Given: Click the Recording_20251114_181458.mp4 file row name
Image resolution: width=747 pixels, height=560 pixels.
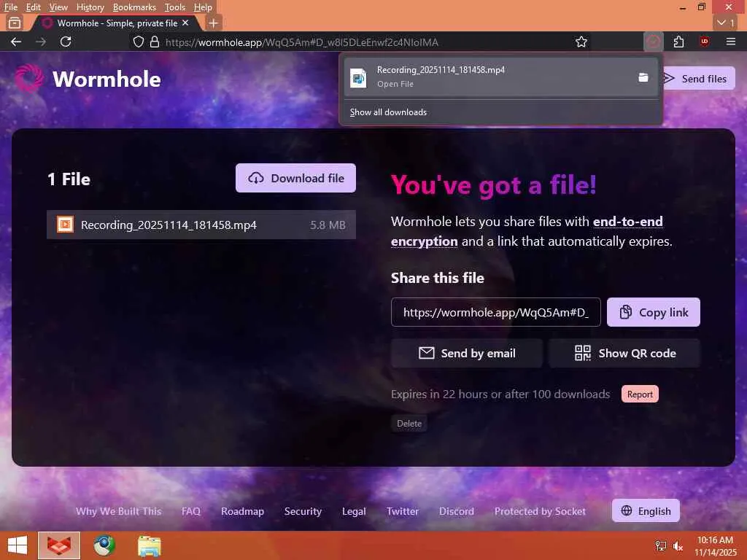Looking at the screenshot, I should tap(169, 225).
